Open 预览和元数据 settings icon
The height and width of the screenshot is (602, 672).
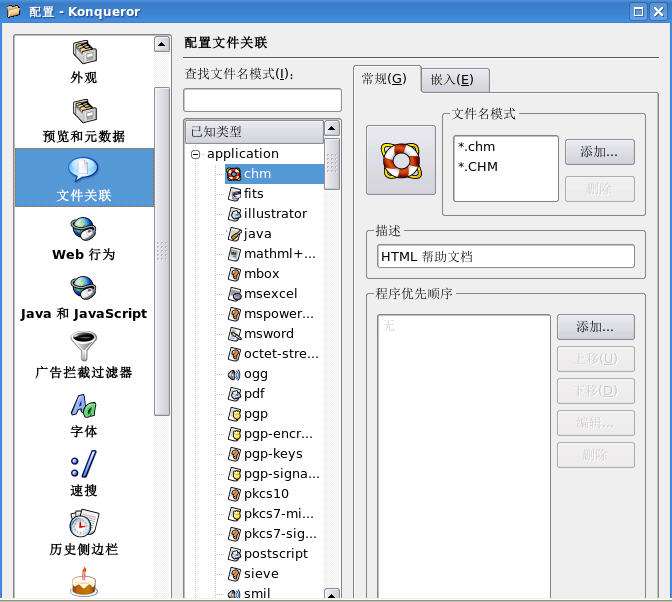[x=84, y=111]
